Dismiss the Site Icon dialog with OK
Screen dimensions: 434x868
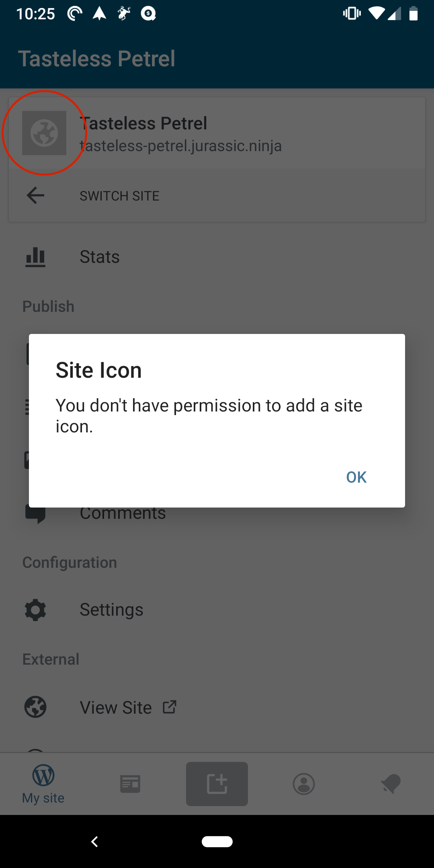pos(356,477)
